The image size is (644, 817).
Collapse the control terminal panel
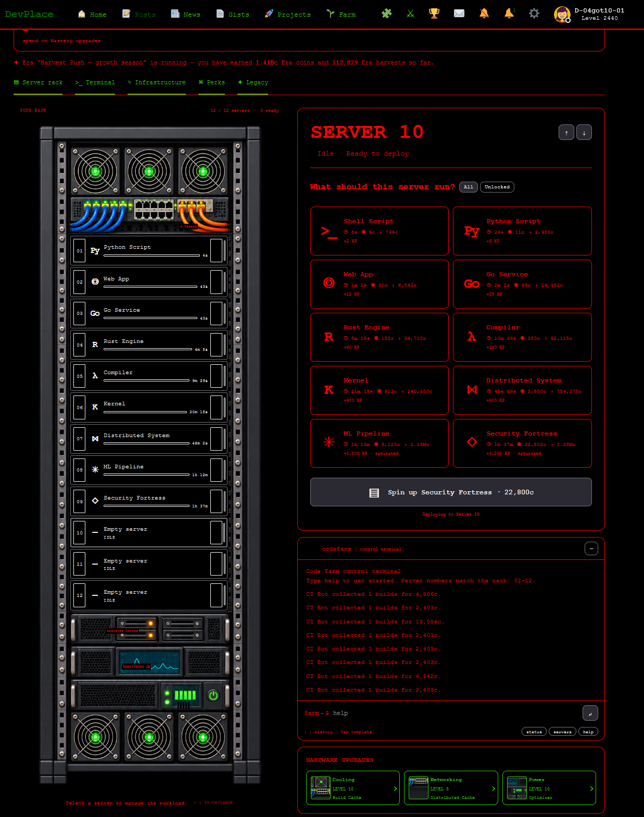click(591, 548)
